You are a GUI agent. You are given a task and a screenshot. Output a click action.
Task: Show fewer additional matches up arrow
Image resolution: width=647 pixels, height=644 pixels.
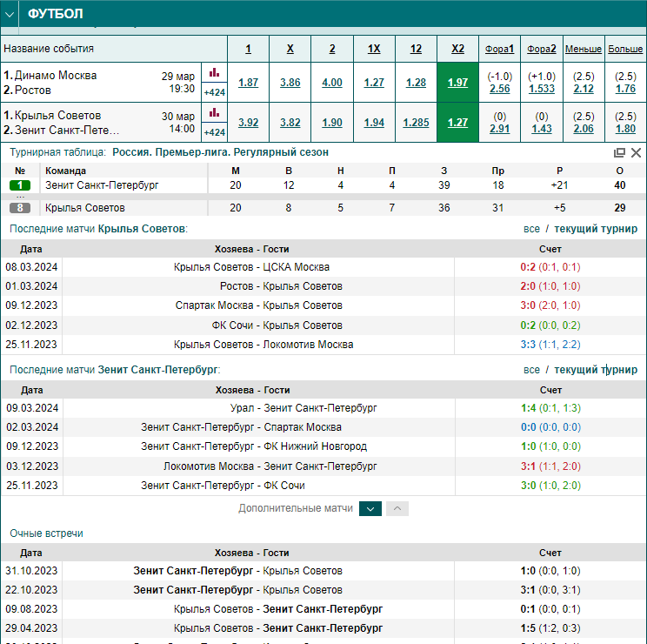pyautogui.click(x=397, y=508)
